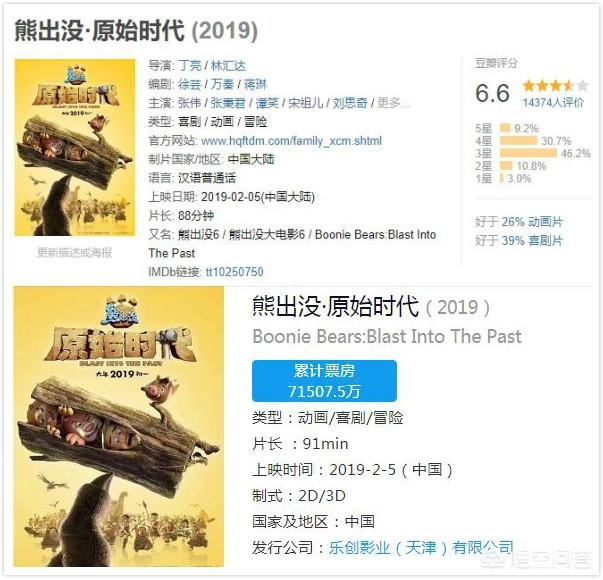Open actor 张伟's page
603x580 pixels.
coord(190,103)
